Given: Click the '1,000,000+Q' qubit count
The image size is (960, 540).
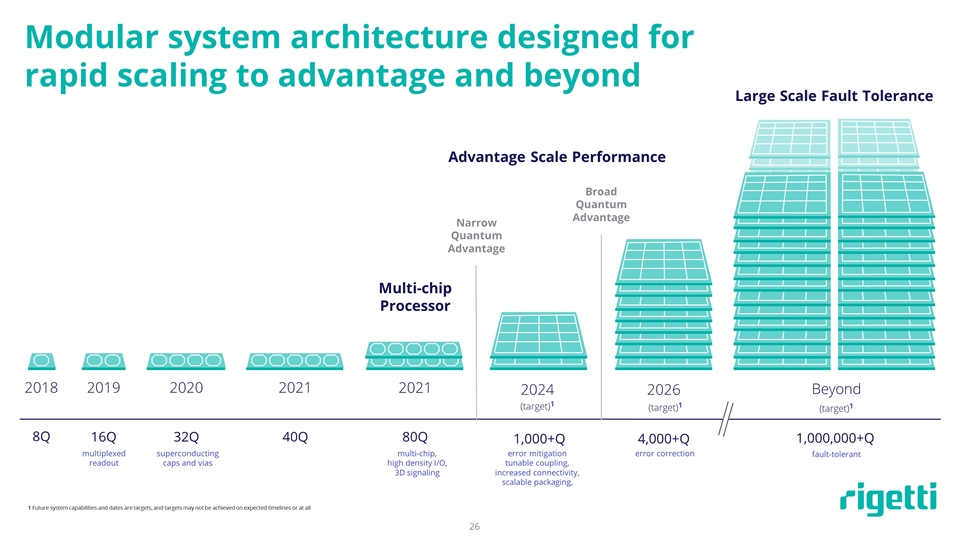Looking at the screenshot, I should (x=835, y=438).
